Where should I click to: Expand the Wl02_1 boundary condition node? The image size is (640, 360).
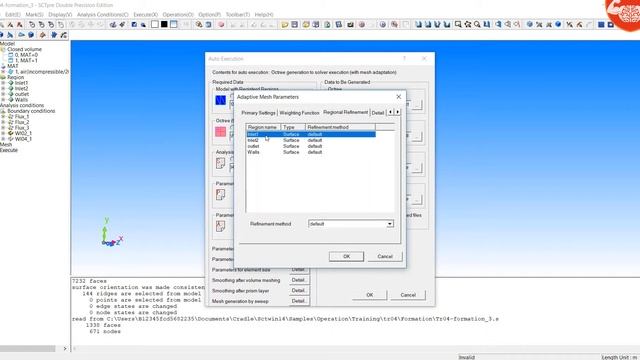point(3,133)
